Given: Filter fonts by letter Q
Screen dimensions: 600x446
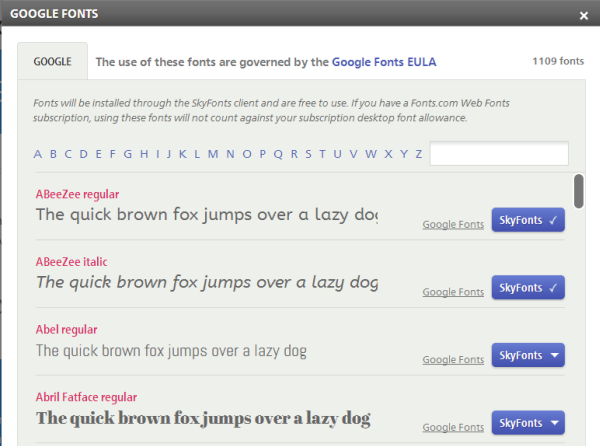Looking at the screenshot, I should tap(278, 154).
